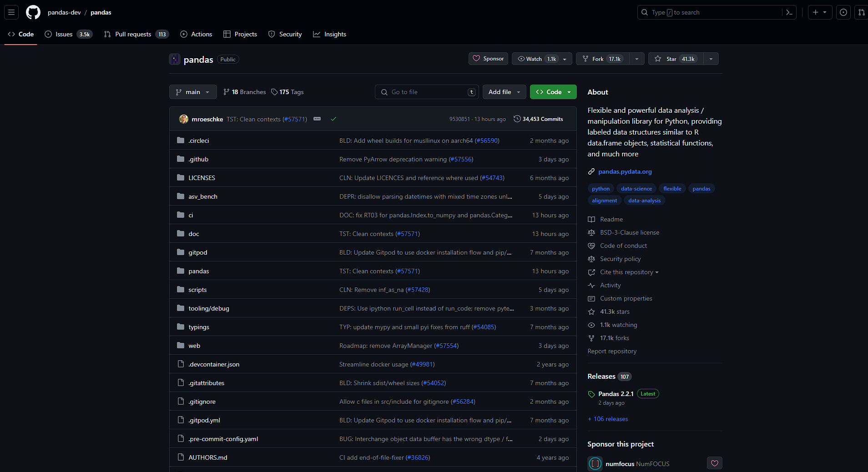Viewport: 868px width, 472px height.
Task: Focus the Go to file search field
Action: coord(427,92)
